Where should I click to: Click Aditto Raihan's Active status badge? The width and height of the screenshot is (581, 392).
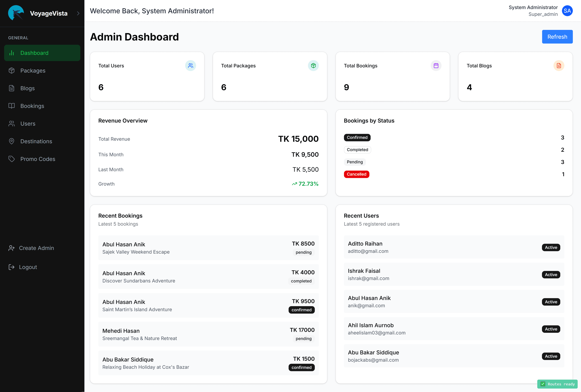tap(551, 247)
